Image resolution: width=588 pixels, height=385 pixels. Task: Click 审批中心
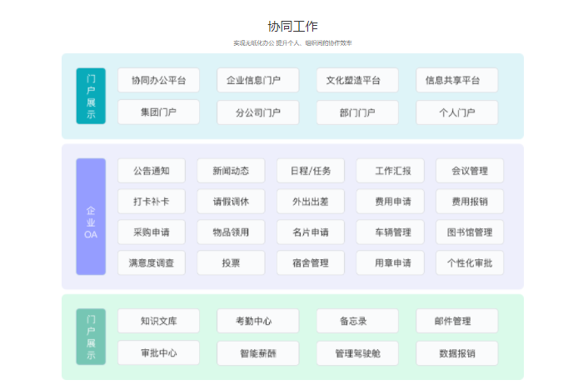(x=158, y=353)
